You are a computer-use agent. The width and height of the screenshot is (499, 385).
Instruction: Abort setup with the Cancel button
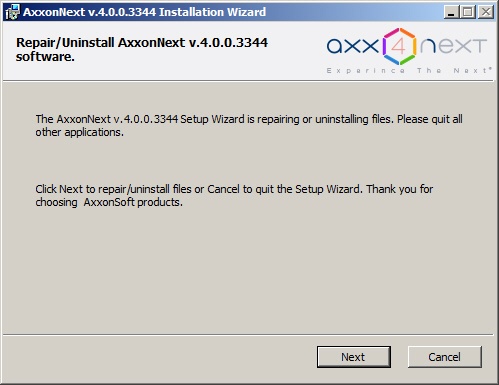click(445, 357)
